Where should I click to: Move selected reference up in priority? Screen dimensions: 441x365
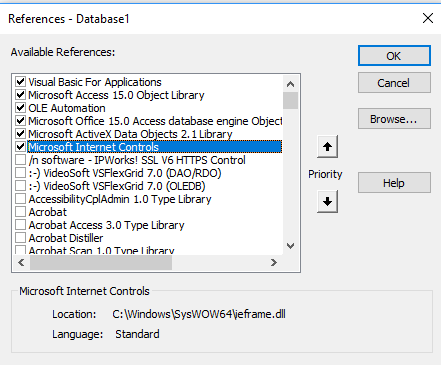point(327,147)
